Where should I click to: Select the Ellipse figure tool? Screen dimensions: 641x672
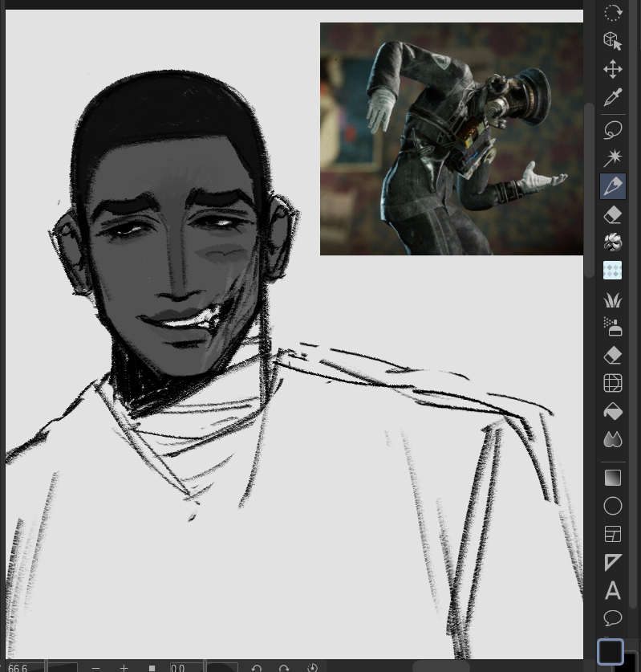(613, 506)
